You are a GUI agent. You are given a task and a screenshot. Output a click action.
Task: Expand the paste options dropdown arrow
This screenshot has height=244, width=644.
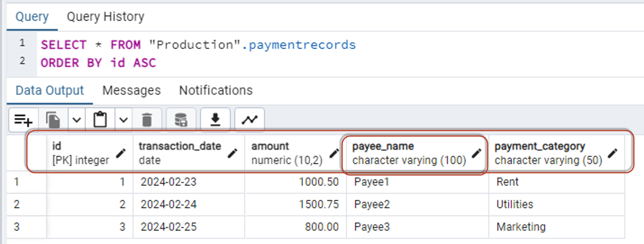(x=124, y=120)
